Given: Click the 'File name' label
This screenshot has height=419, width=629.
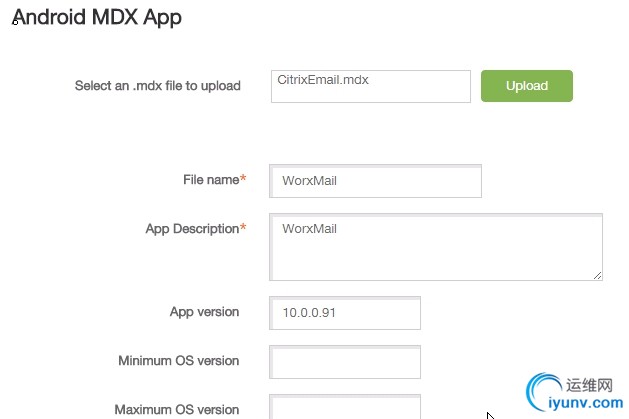Looking at the screenshot, I should (211, 180).
